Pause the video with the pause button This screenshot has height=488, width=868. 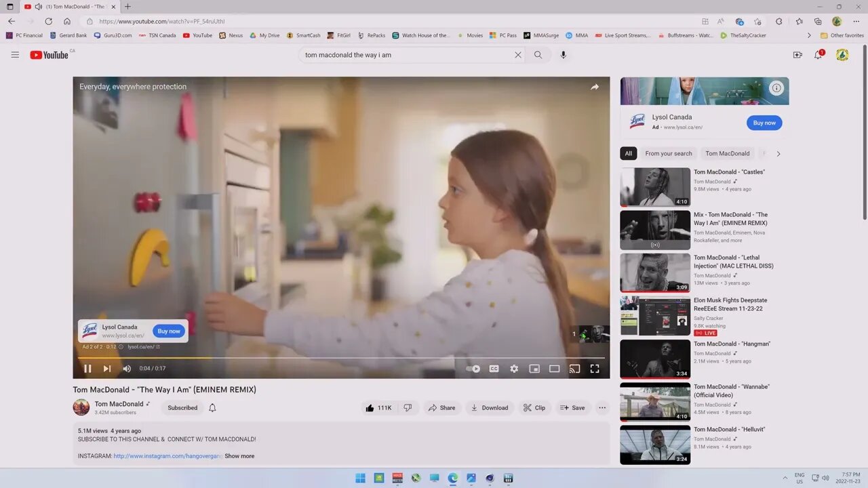[87, 369]
